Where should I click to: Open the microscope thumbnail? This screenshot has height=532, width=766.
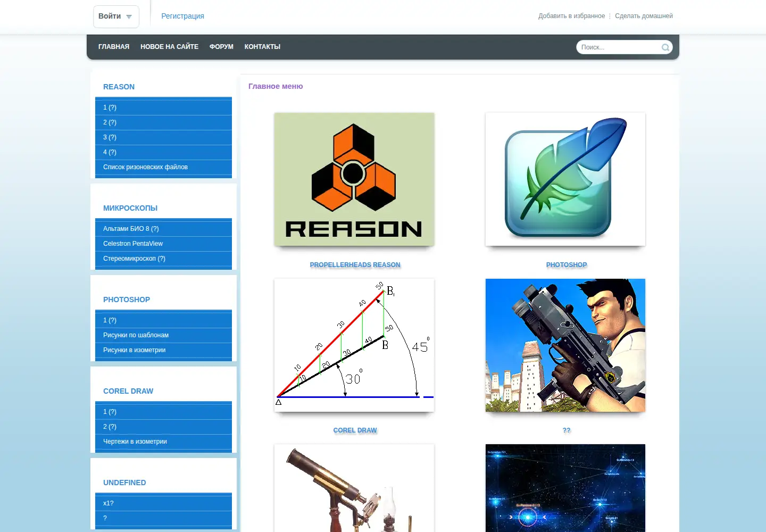[x=354, y=488]
